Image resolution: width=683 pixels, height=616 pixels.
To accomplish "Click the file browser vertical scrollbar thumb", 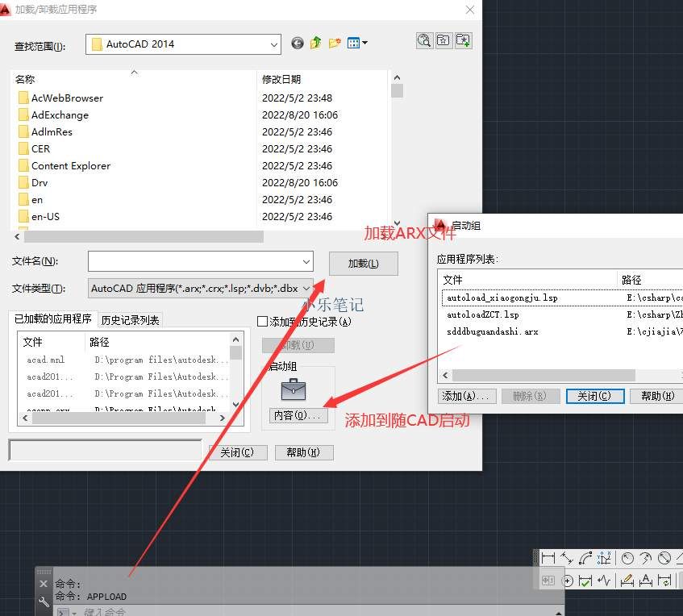I will point(397,90).
